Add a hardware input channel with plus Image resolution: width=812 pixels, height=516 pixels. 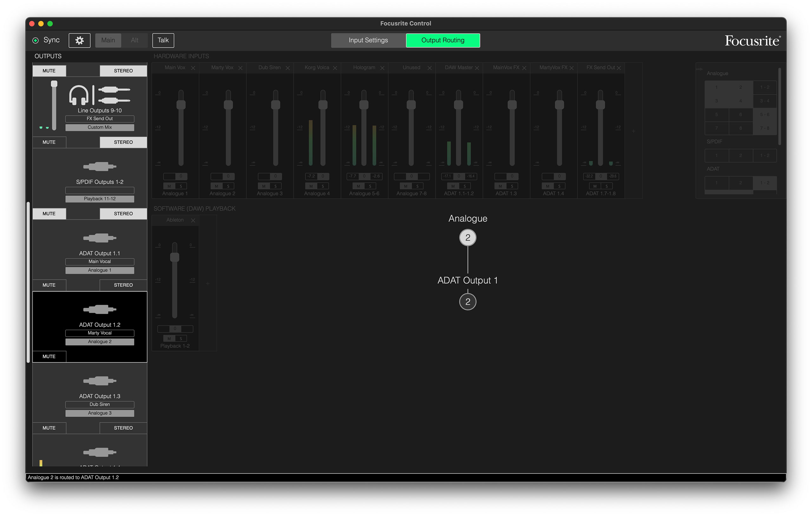coord(633,131)
